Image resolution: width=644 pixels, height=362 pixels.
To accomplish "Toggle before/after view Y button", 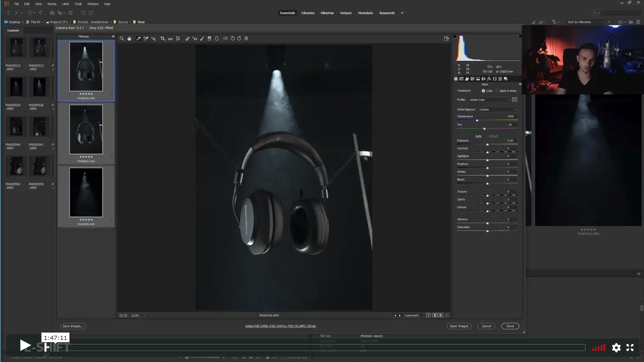I will [429, 315].
